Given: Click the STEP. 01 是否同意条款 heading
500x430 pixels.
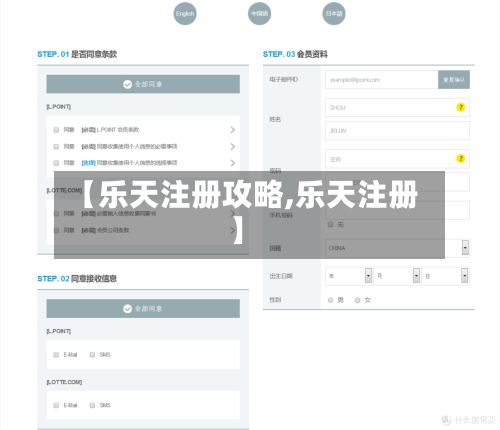Looking at the screenshot, I should point(77,54).
